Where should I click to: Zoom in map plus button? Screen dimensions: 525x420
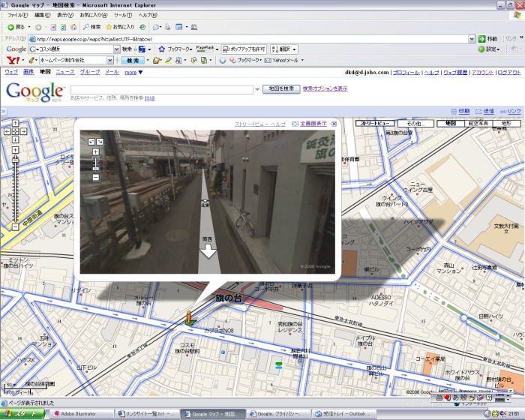16,150
